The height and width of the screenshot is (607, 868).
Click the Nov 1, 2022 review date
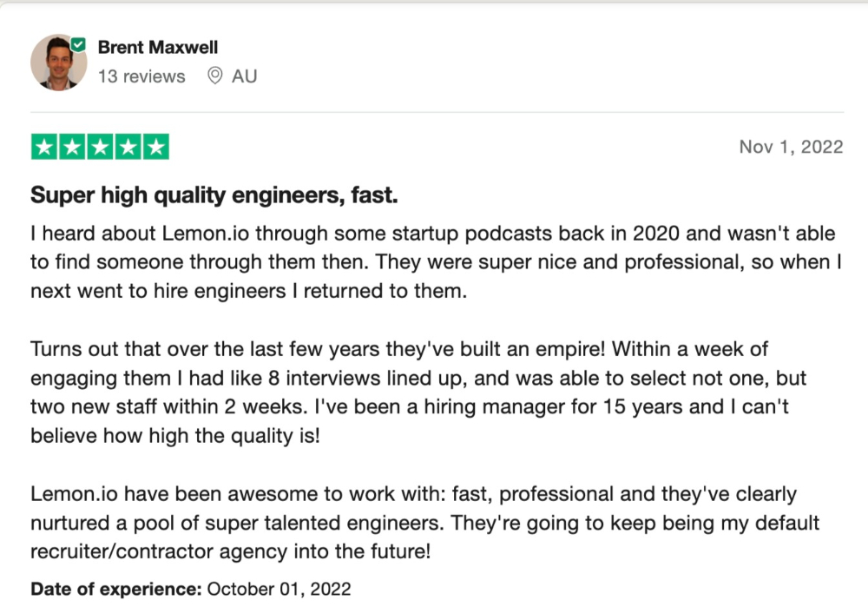pos(791,147)
